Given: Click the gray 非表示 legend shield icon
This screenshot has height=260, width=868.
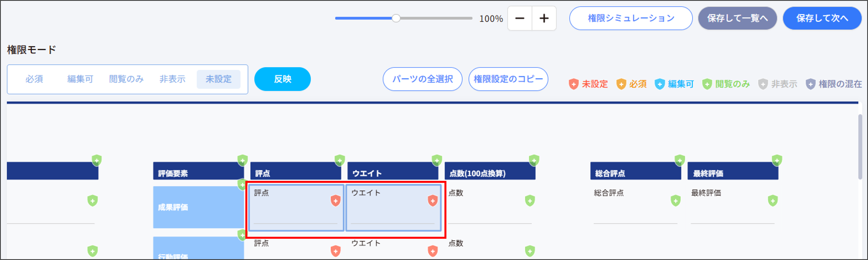Looking at the screenshot, I should point(763,84).
